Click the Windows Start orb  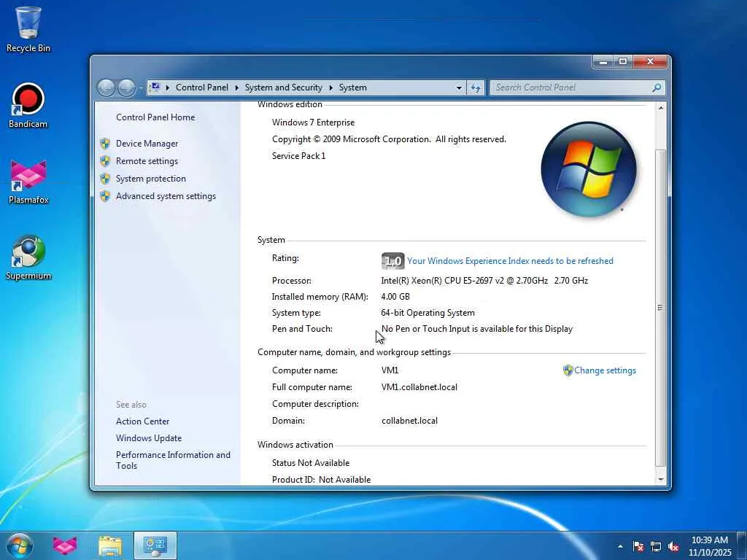(20, 545)
